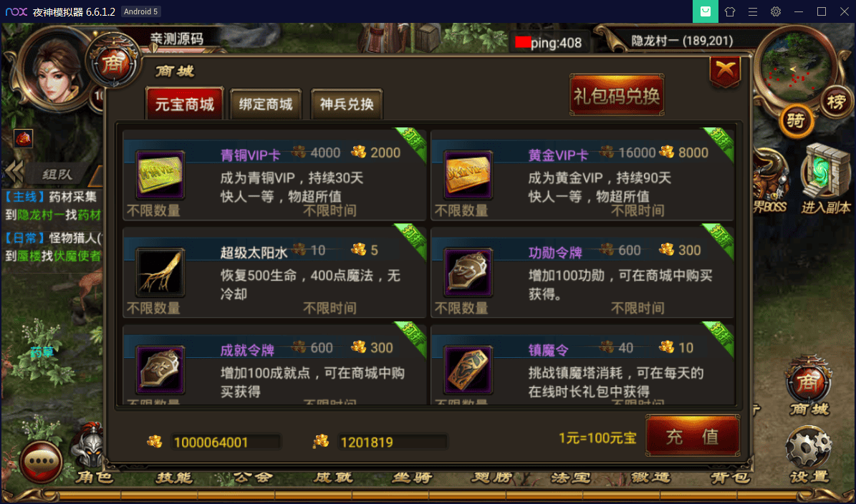Enter the 进入副本 dungeon portal
The width and height of the screenshot is (856, 504).
pos(825,178)
